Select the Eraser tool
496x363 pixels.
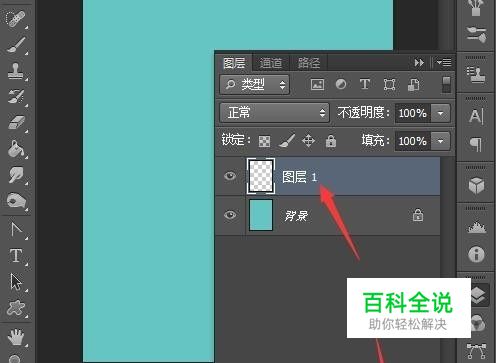pos(16,123)
